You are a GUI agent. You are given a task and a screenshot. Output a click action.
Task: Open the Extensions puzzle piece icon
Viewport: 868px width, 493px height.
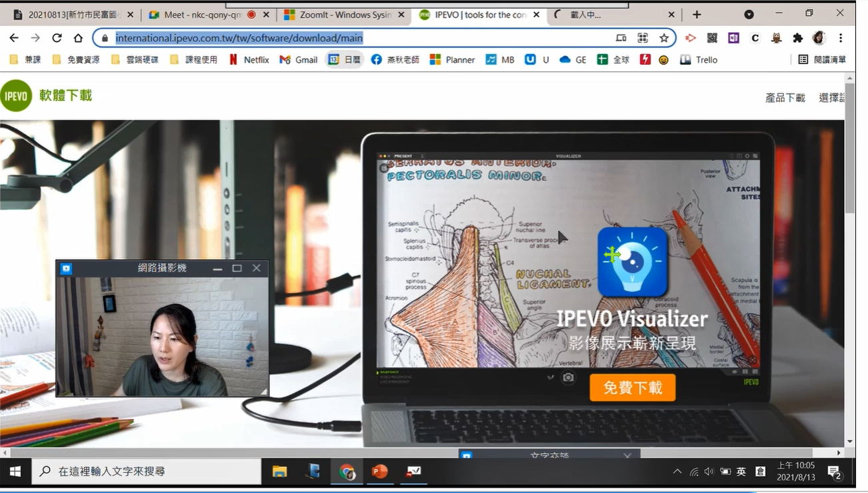(x=797, y=38)
